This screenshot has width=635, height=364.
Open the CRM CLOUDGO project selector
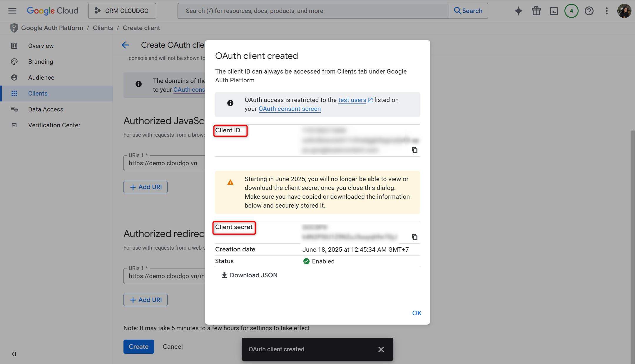click(122, 11)
